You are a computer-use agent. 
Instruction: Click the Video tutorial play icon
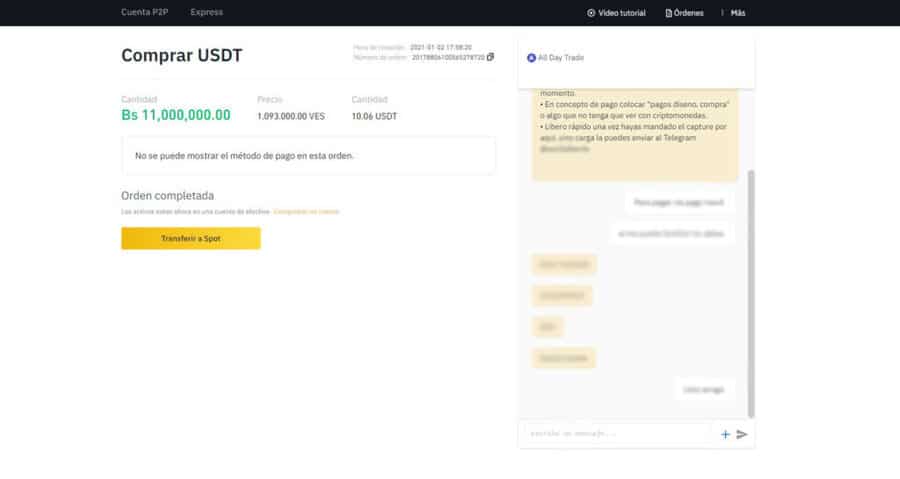591,13
